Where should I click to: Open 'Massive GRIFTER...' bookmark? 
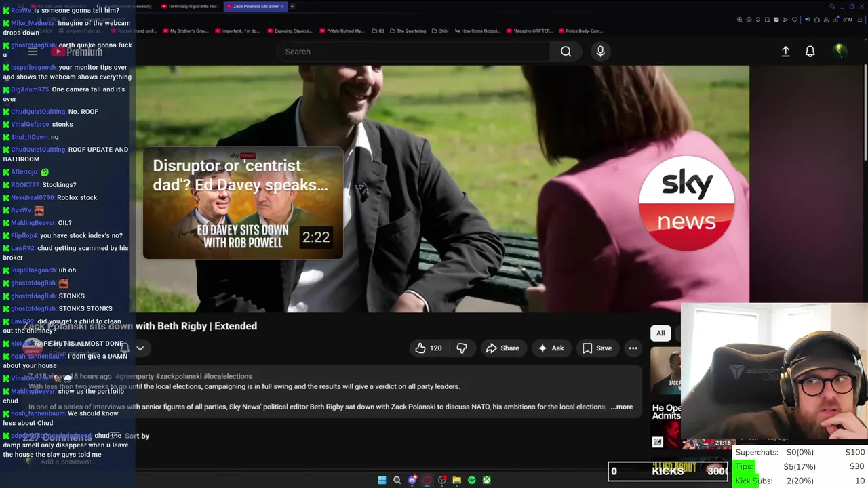[x=530, y=30]
